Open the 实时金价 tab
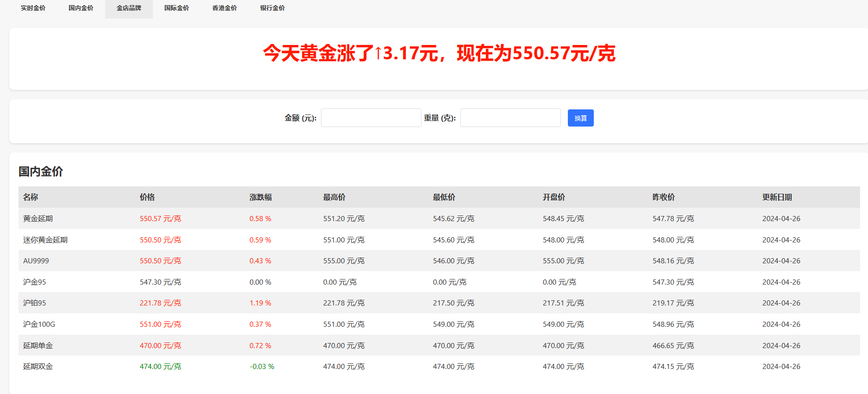Image resolution: width=868 pixels, height=394 pixels. pos(33,8)
